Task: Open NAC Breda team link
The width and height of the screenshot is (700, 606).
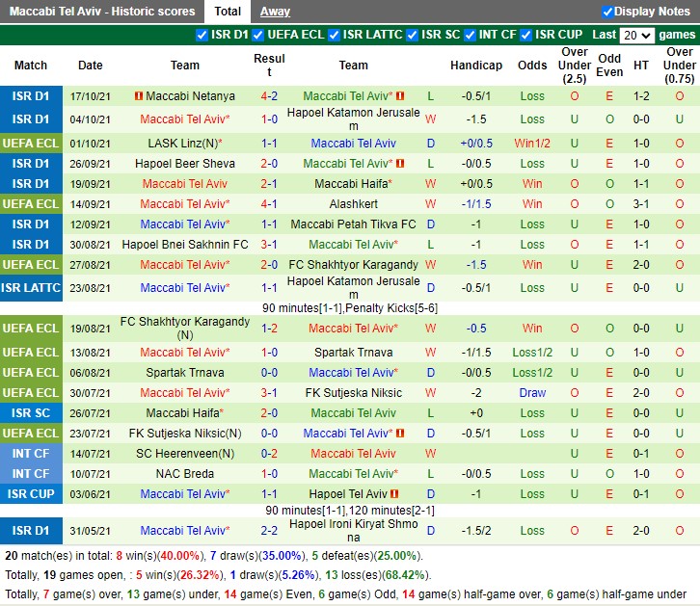Action: (185, 474)
